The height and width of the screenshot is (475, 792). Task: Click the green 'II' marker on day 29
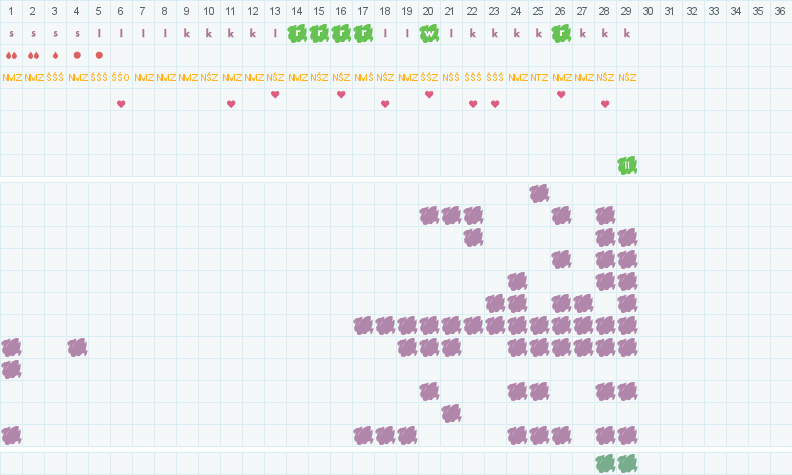tap(627, 165)
